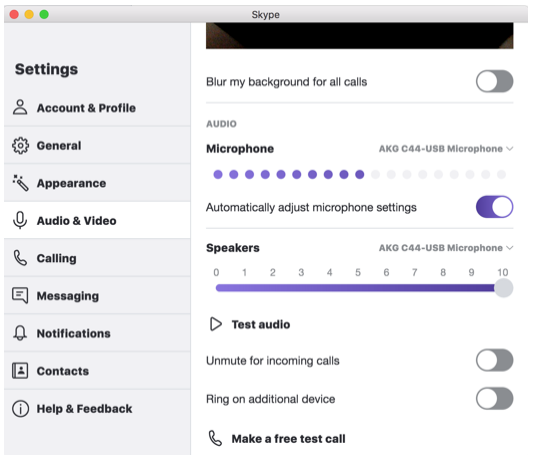Click the Test audio play triangle icon
This screenshot has width=536, height=455.
pyautogui.click(x=216, y=324)
